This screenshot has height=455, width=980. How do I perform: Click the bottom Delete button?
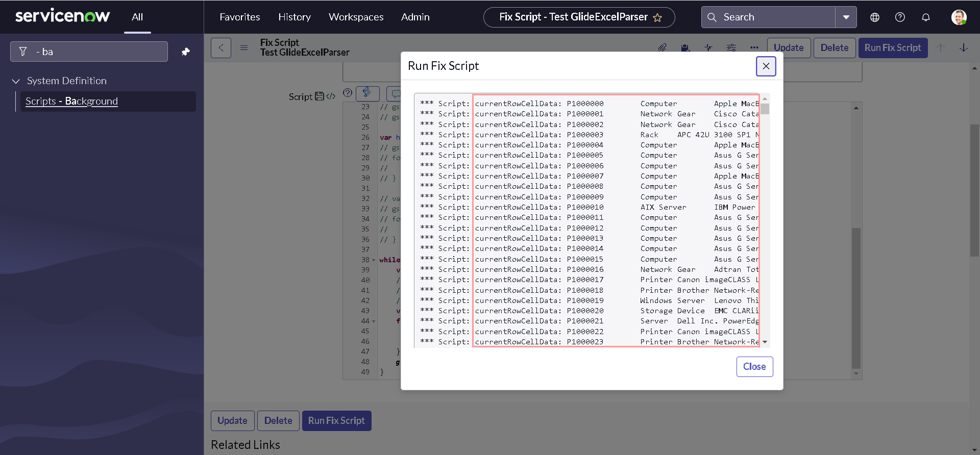point(278,421)
